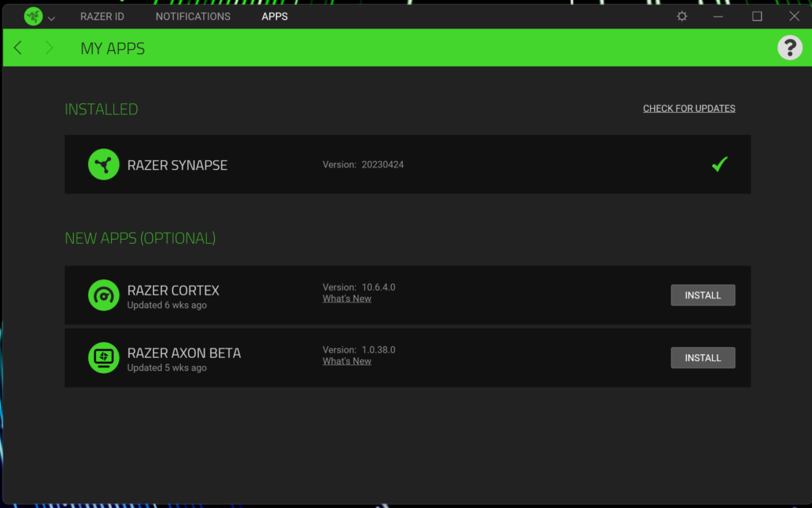
Task: Click 'Updated 6 wks ago' text
Action: [x=167, y=306]
